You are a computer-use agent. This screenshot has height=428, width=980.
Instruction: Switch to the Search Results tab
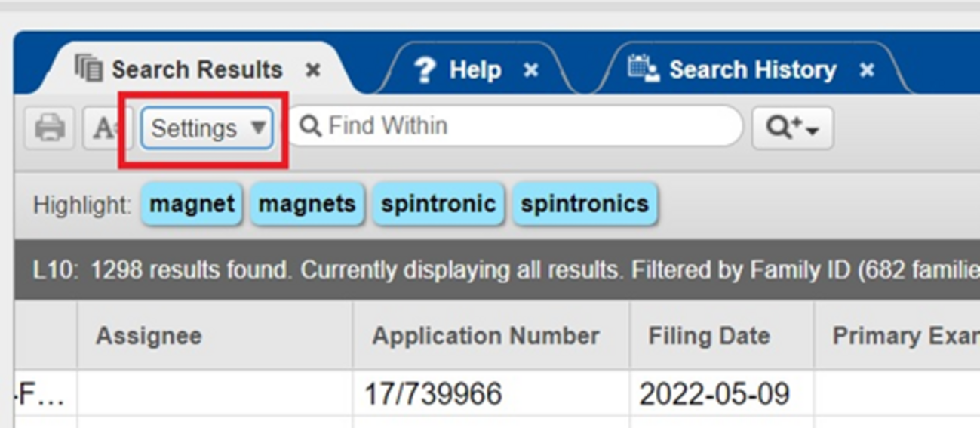coord(196,70)
